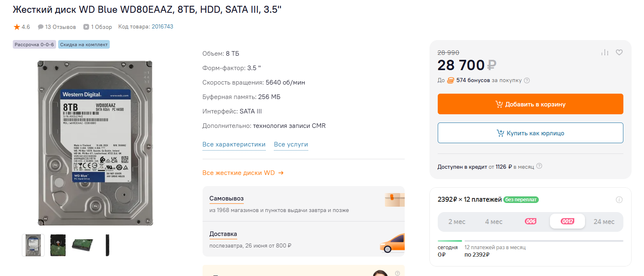Expand Все услуги services list
The height and width of the screenshot is (276, 644).
tap(291, 144)
